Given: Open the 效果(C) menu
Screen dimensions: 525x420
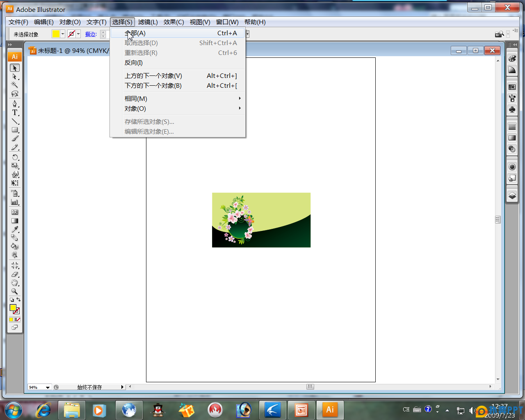Looking at the screenshot, I should (174, 22).
